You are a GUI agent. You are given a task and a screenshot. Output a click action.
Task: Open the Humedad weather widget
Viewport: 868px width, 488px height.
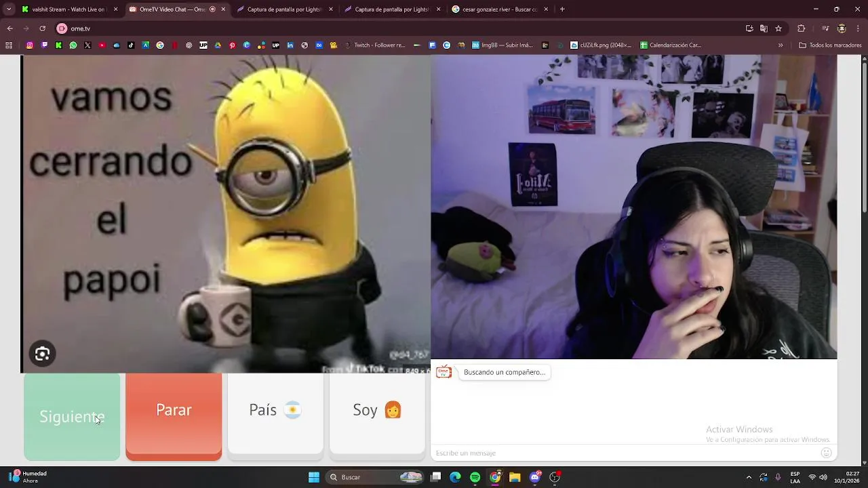click(28, 477)
